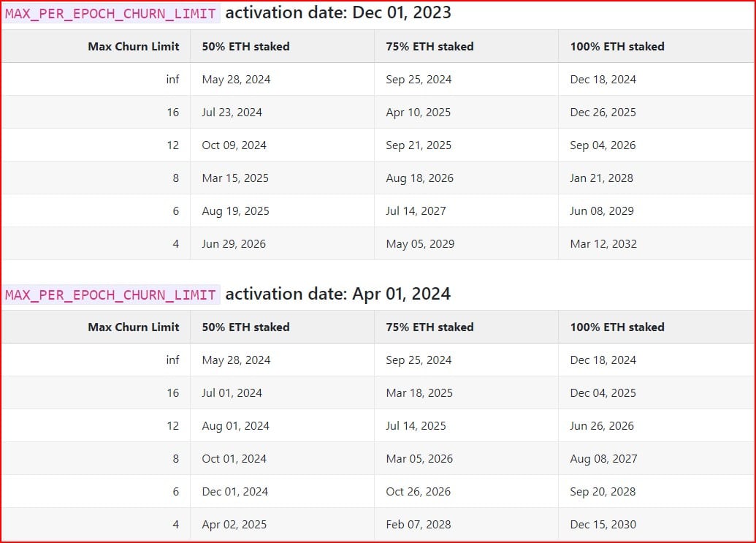Viewport: 756px width, 543px height.
Task: Select churn limit '8' in the Mar 15, 2025 row
Action: tap(176, 178)
